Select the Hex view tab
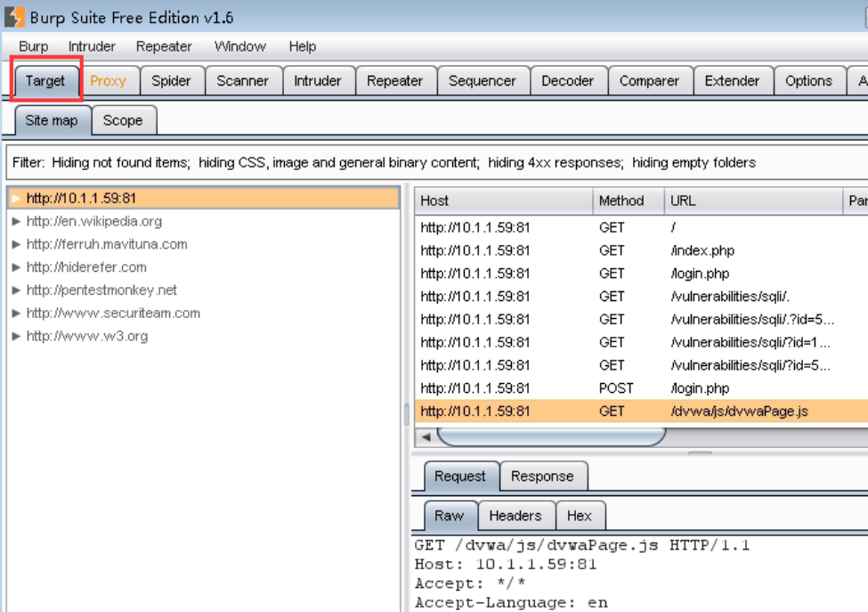Image resolution: width=868 pixels, height=612 pixels. click(579, 516)
